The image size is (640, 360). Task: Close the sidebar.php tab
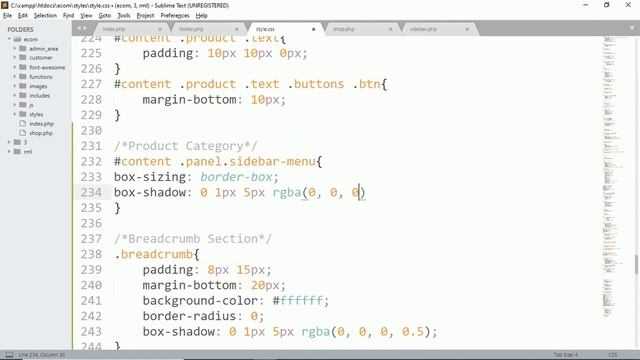pos(467,29)
